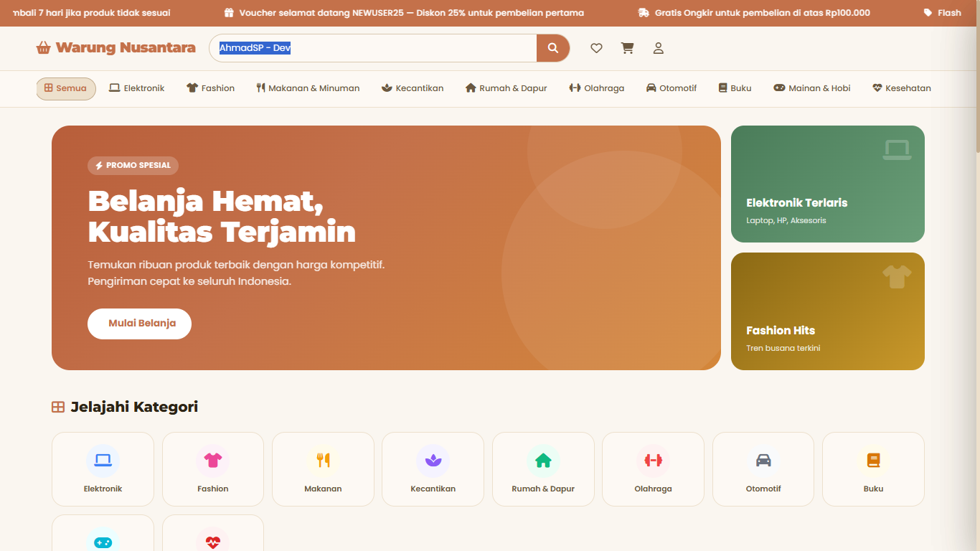
Task: Open the Fashion Hits promo banner
Action: 828,311
